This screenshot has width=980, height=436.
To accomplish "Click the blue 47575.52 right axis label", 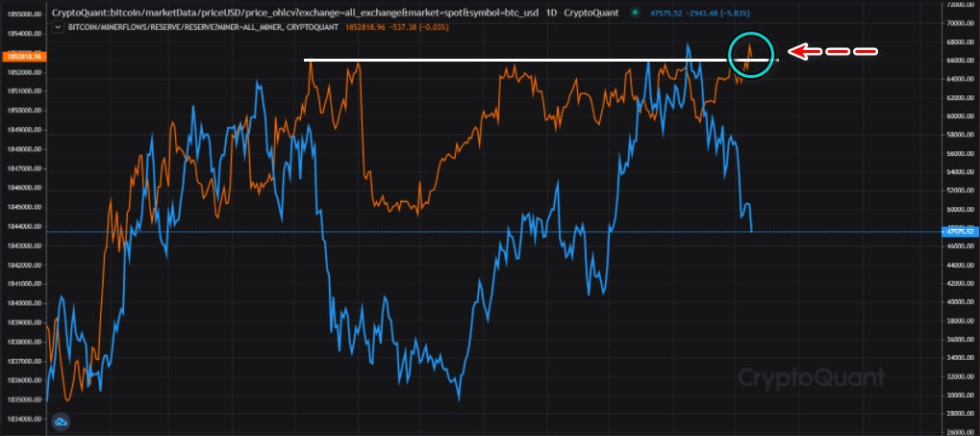I will (960, 231).
